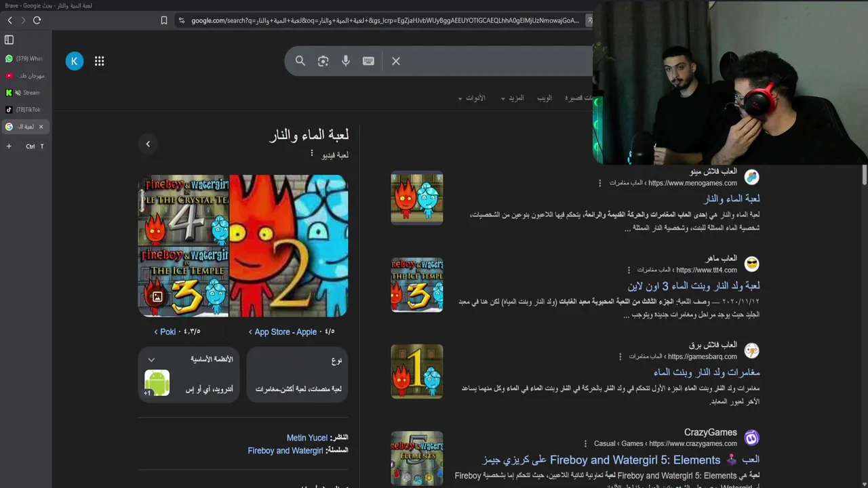The height and width of the screenshot is (488, 868).
Task: Switch to the Kick Stream tab
Action: 25,93
